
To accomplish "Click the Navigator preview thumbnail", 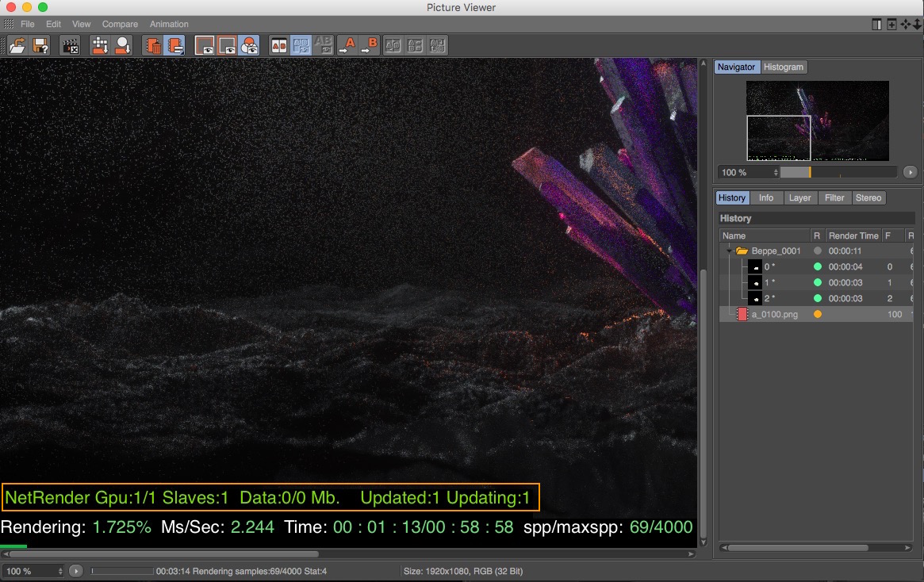I will [x=818, y=121].
